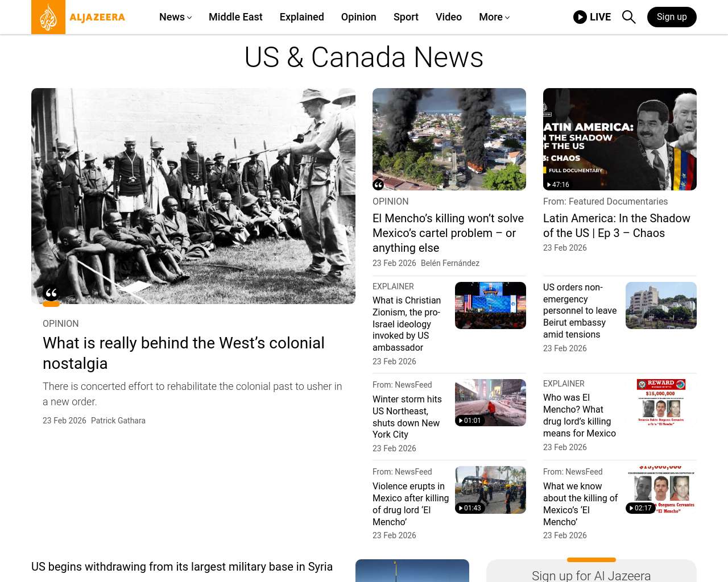Viewport: 728px width, 582px height.
Task: Play the 01:01 winter storm video
Action: [x=470, y=421]
